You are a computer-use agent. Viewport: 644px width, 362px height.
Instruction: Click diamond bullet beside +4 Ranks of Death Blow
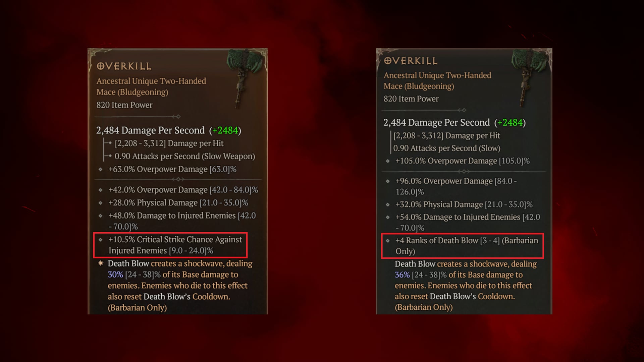tap(388, 241)
